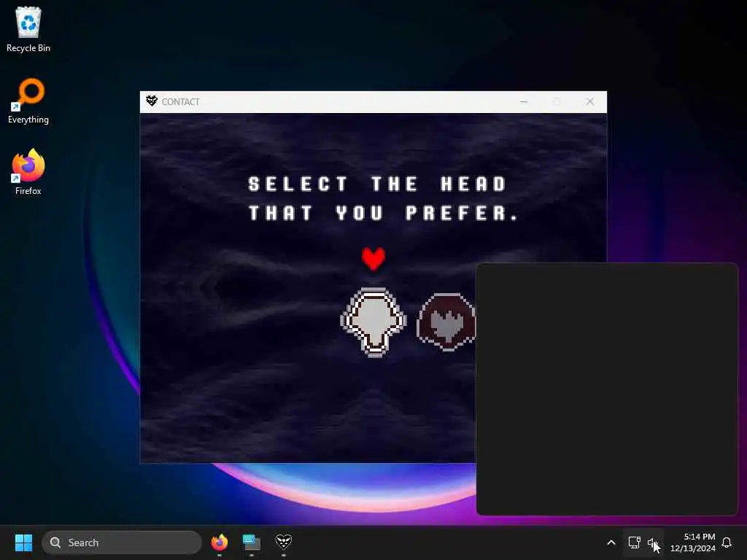Open the notifications bell icon
The image size is (747, 560).
[727, 542]
